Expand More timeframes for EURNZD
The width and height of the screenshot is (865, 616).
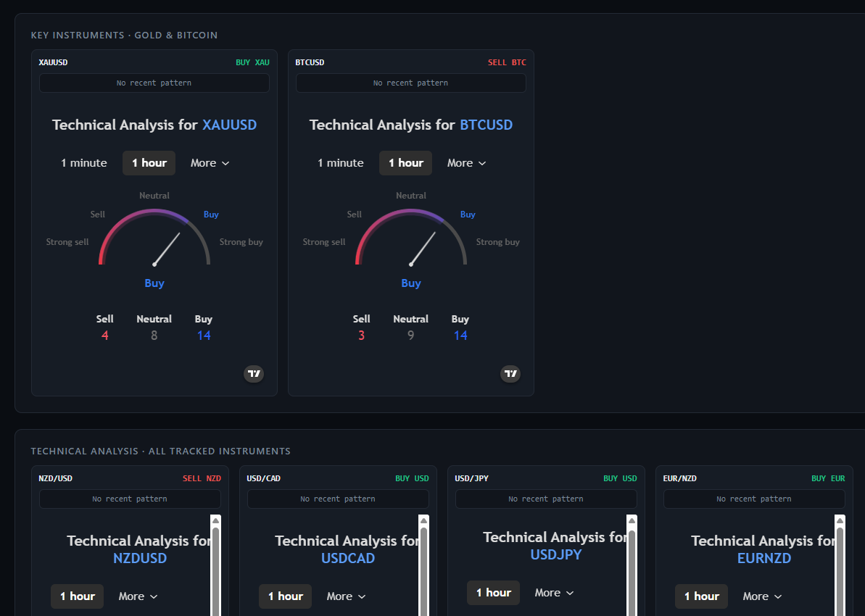click(x=762, y=596)
